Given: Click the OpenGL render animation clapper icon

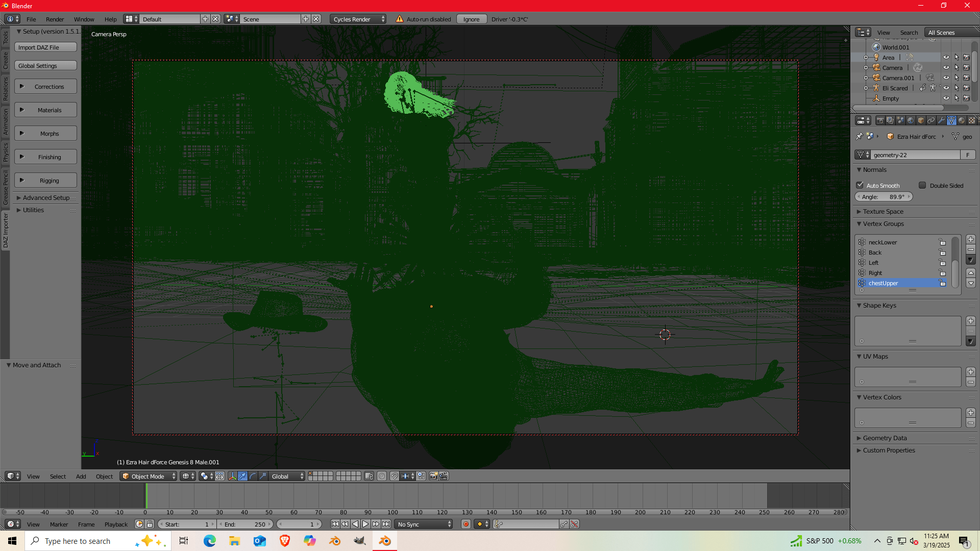Looking at the screenshot, I should [x=444, y=476].
